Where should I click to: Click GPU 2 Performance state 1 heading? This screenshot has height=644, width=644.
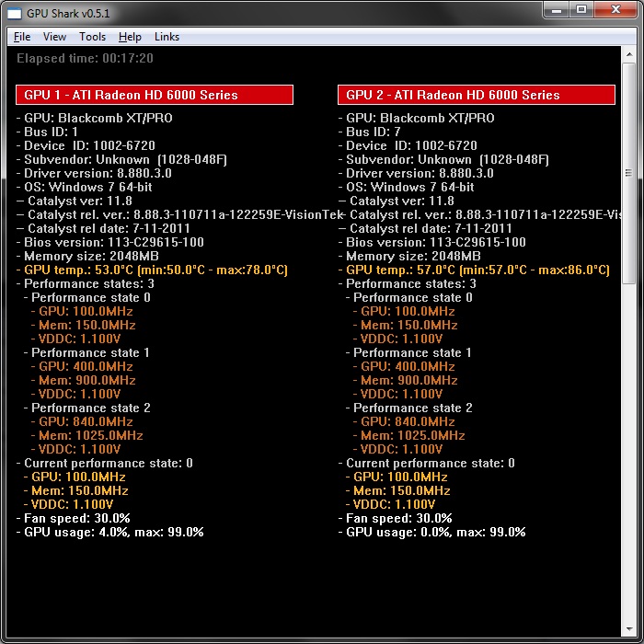tap(408, 352)
